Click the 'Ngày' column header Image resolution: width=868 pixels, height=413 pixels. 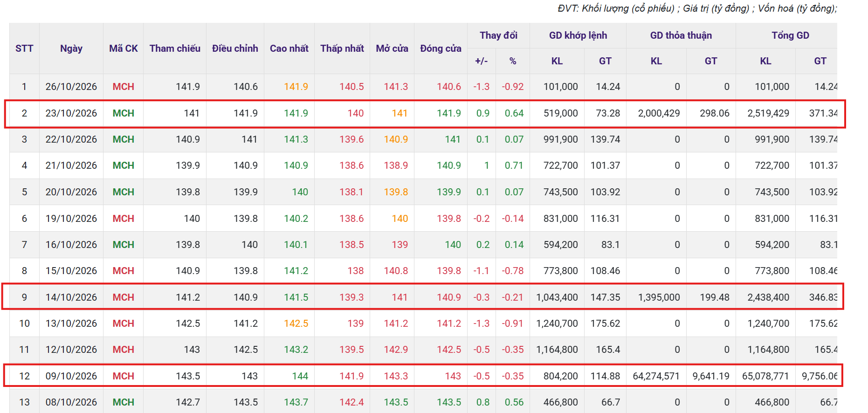(x=71, y=48)
